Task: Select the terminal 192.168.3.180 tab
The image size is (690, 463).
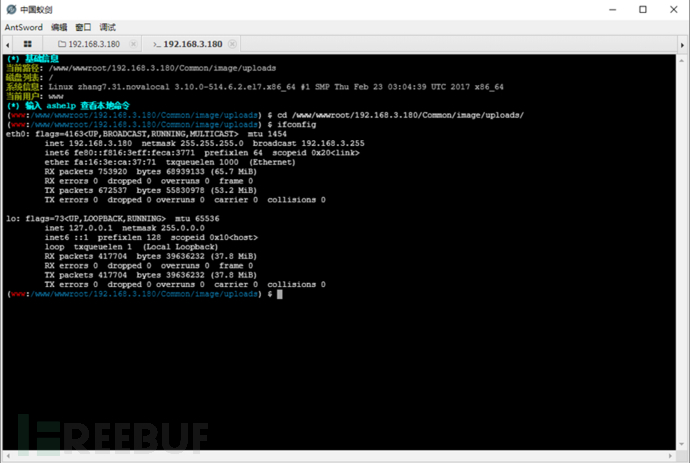Action: [x=187, y=44]
